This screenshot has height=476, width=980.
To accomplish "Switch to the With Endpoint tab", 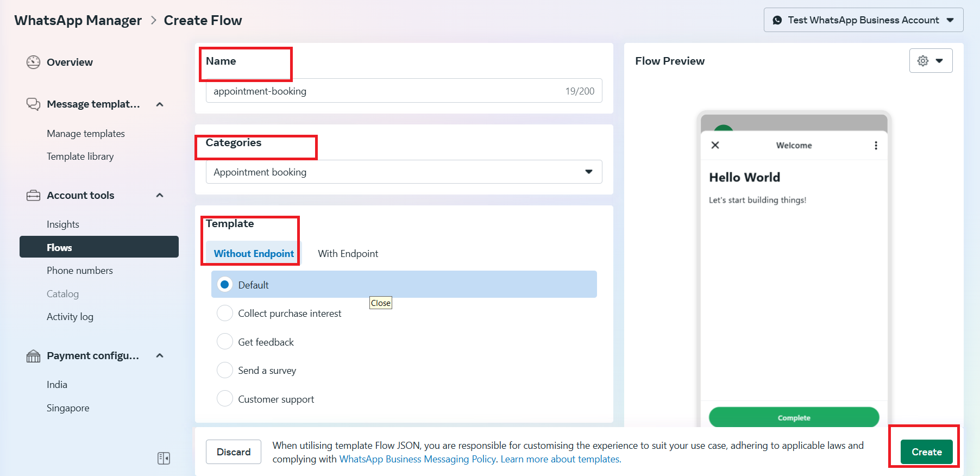I will (348, 254).
